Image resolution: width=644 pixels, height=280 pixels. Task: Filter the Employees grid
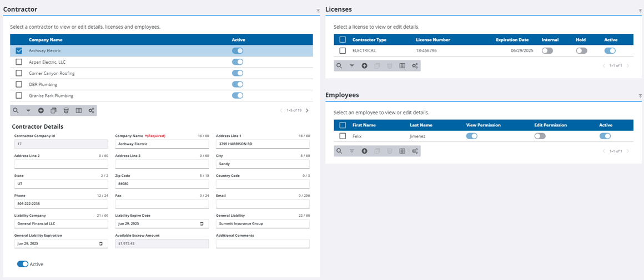click(352, 151)
